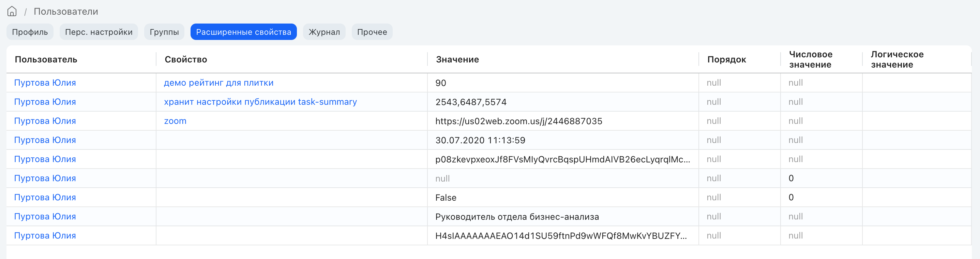Open the zoom property link
Viewport: 980px width, 259px height.
coord(175,121)
